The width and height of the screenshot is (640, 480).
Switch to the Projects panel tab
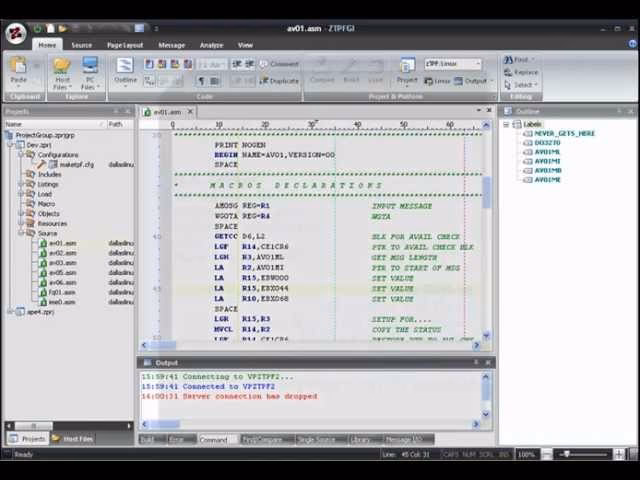[27, 439]
